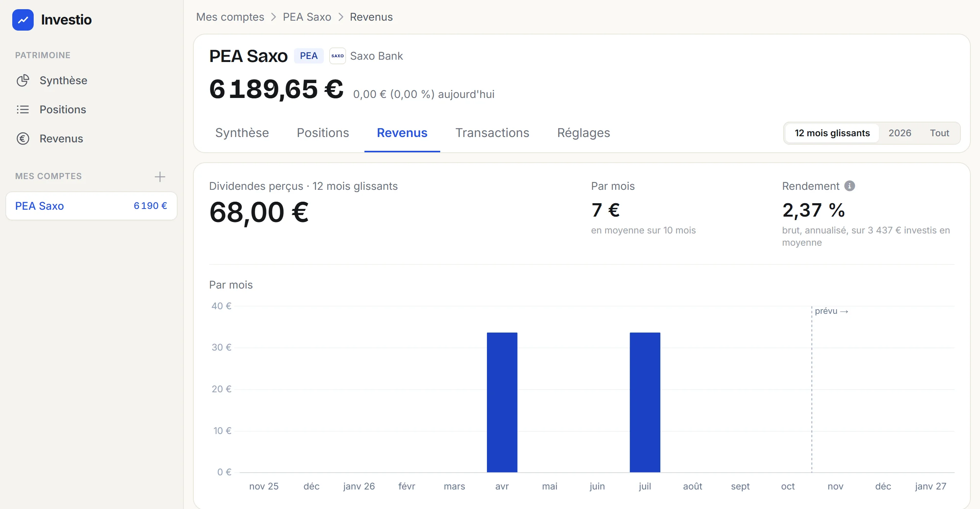Click the 'janv 27' axis label
The image size is (980, 509).
tap(930, 486)
